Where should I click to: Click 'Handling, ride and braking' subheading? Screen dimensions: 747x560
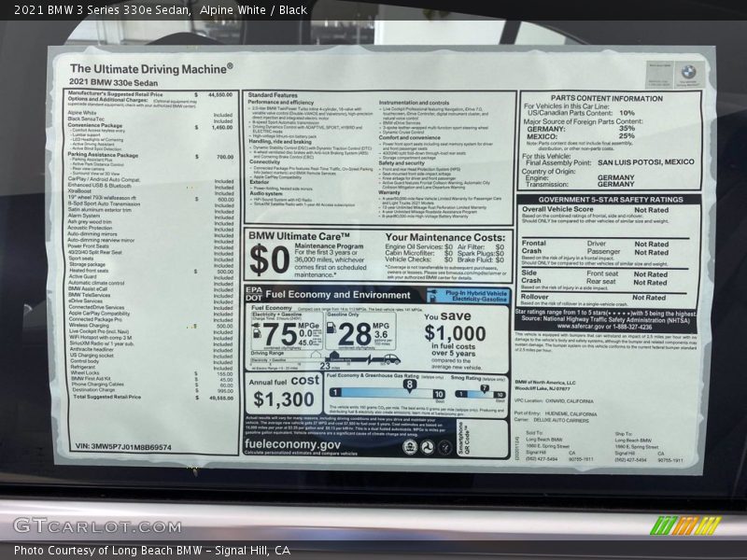[x=280, y=142]
